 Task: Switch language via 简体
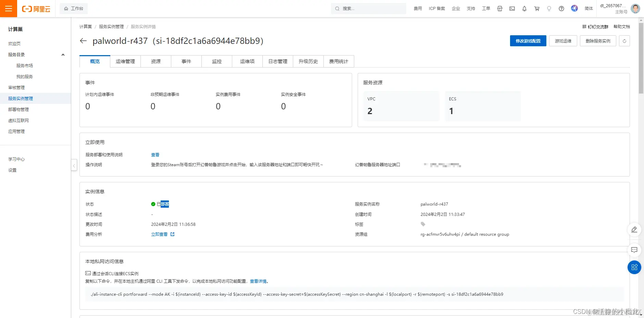pyautogui.click(x=589, y=9)
